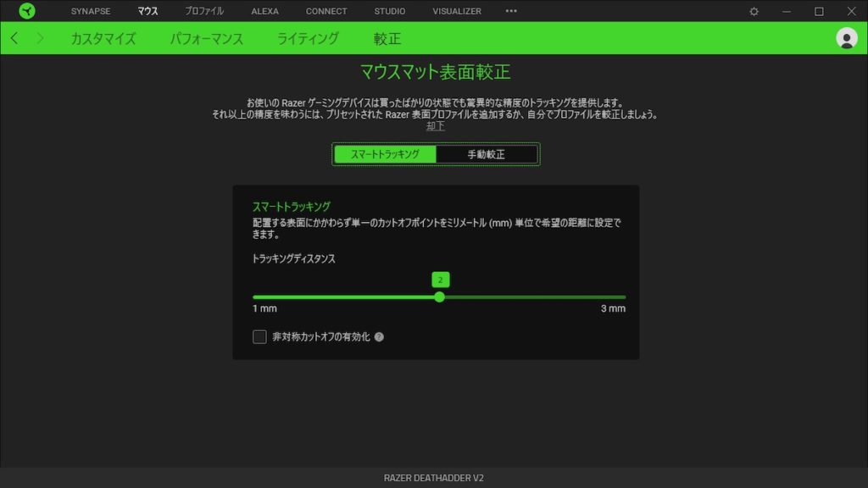Open help tooltip for asymmetric cutoff

(379, 337)
